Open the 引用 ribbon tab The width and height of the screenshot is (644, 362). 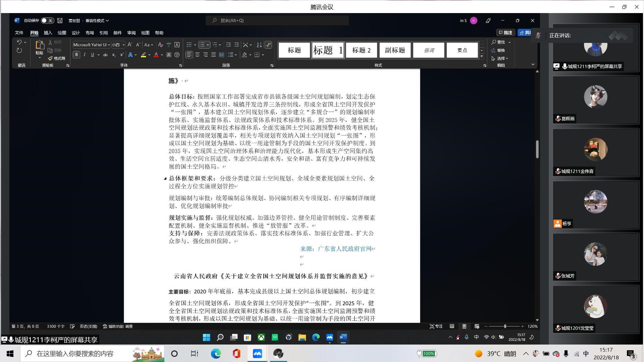click(x=103, y=33)
